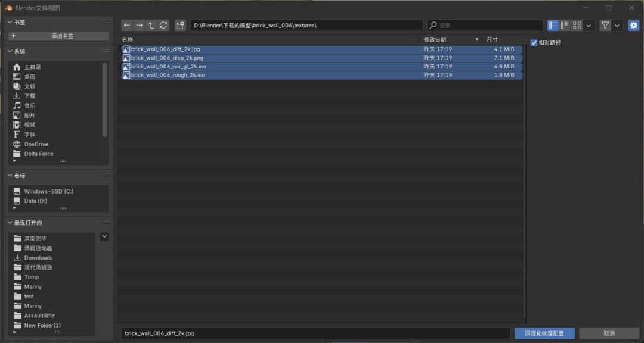Click the search magnifier icon
Screen dimensions: 644x343
pyautogui.click(x=433, y=26)
